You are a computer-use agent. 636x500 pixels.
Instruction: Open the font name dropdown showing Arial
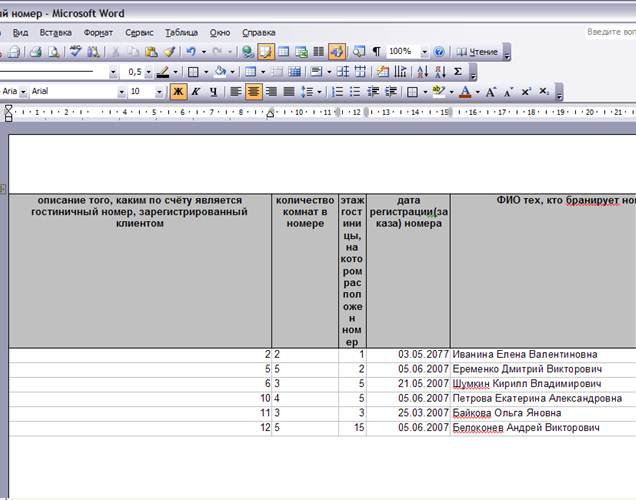point(121,92)
